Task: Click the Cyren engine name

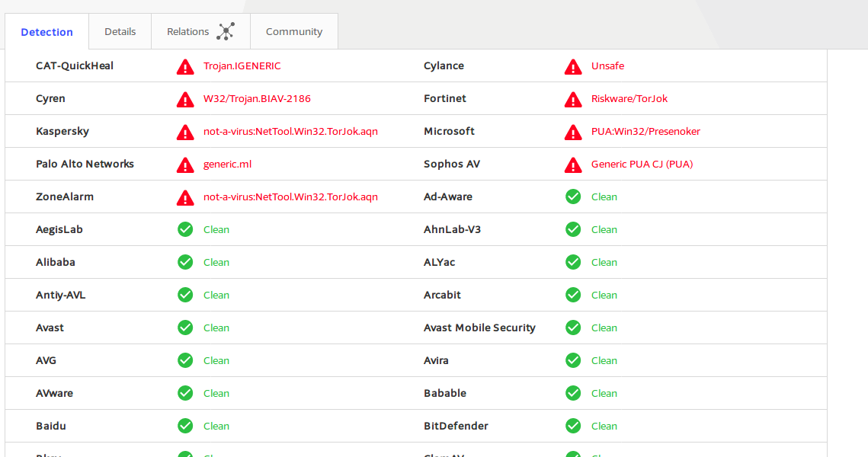Action: [50, 98]
